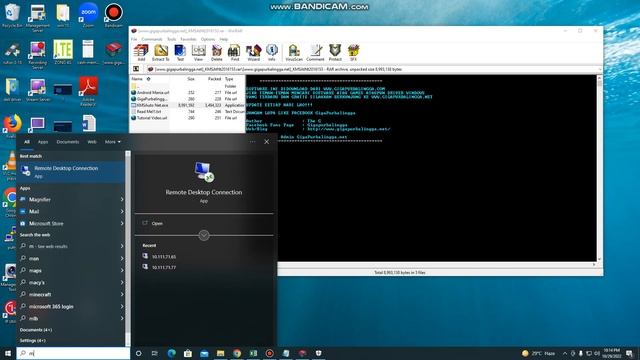
Task: Click the WinRAR Add toolbar icon
Action: pyautogui.click(x=141, y=53)
